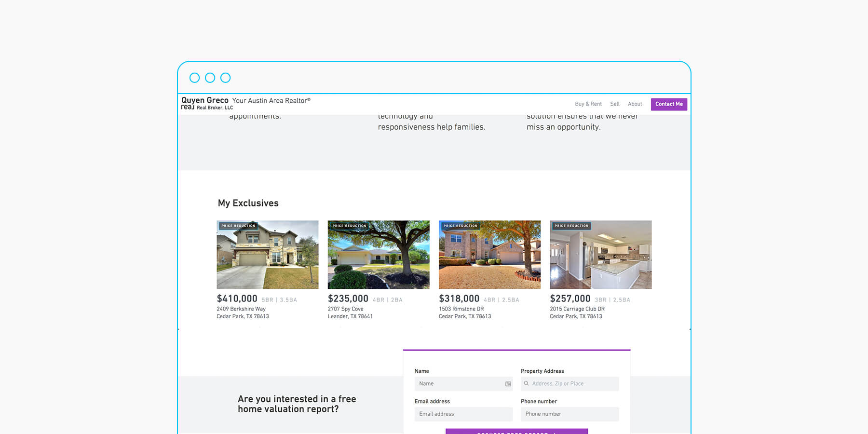
Task: Click the Price Reduction badge on $257,000 listing
Action: [571, 226]
